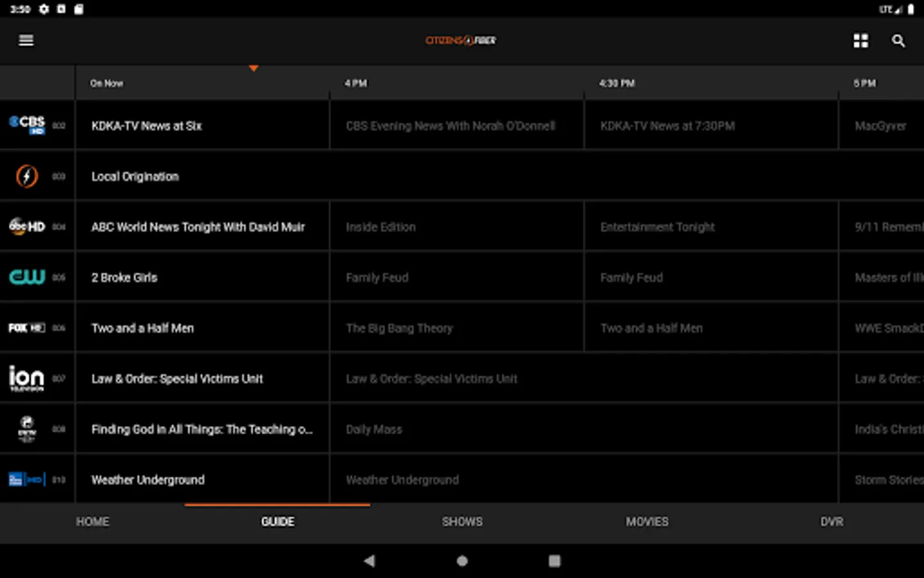Open WWE SmackDown listing
Image resolution: width=924 pixels, height=578 pixels.
(x=882, y=328)
